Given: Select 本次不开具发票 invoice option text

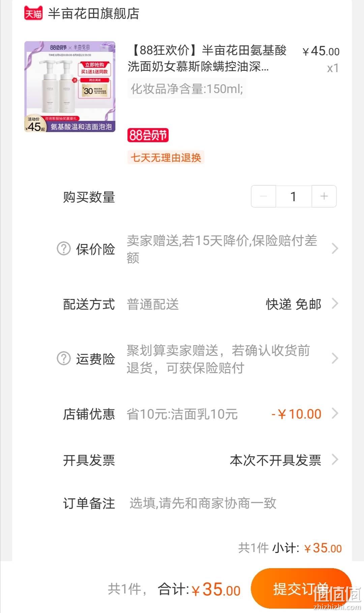Looking at the screenshot, I should (x=275, y=460).
